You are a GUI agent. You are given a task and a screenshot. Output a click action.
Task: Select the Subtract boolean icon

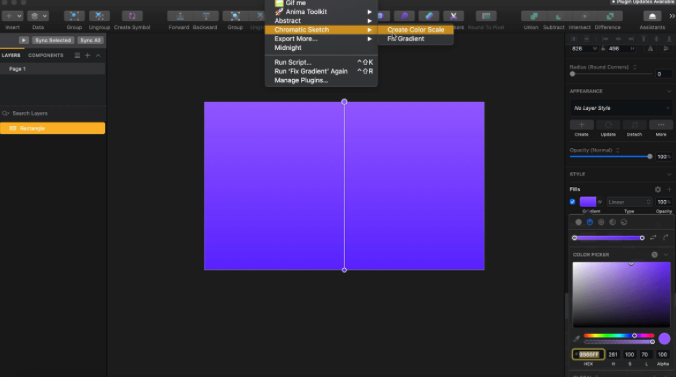[x=559, y=16]
